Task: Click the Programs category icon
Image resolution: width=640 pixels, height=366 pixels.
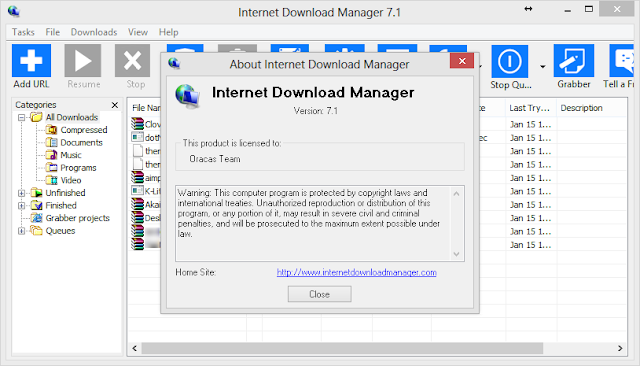Action: click(51, 168)
